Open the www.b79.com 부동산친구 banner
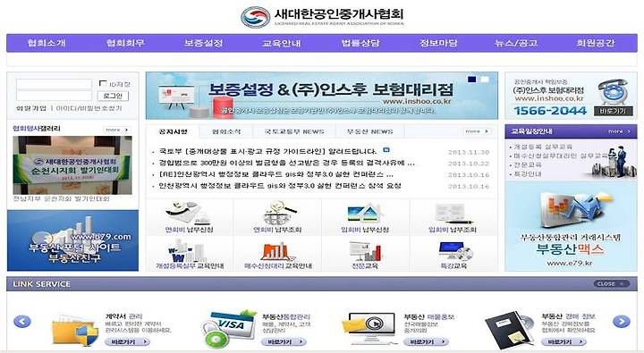644x353 pixels. coord(72,240)
